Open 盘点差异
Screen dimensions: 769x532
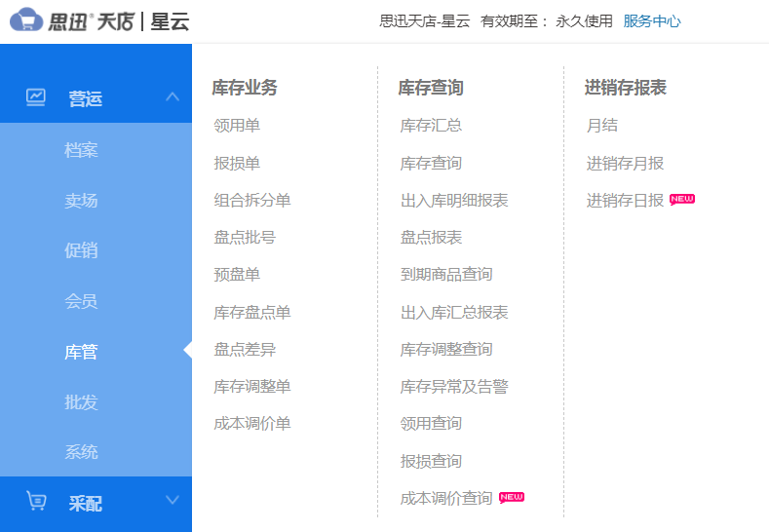click(x=245, y=349)
